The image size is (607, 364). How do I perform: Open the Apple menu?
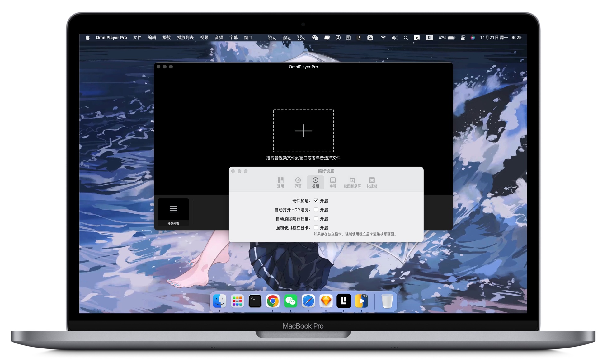[88, 38]
